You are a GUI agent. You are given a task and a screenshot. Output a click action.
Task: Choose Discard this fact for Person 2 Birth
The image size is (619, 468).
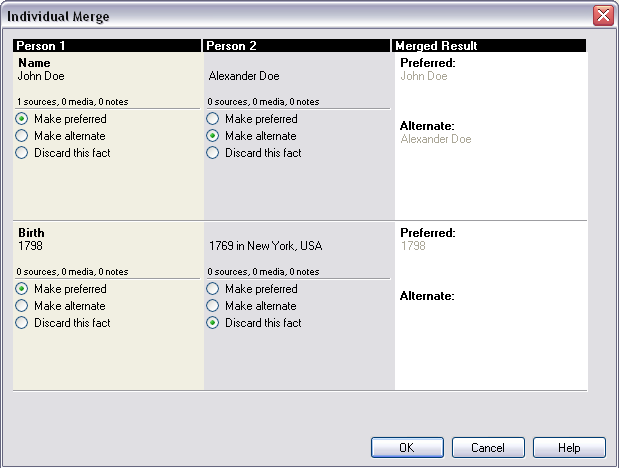pos(213,323)
